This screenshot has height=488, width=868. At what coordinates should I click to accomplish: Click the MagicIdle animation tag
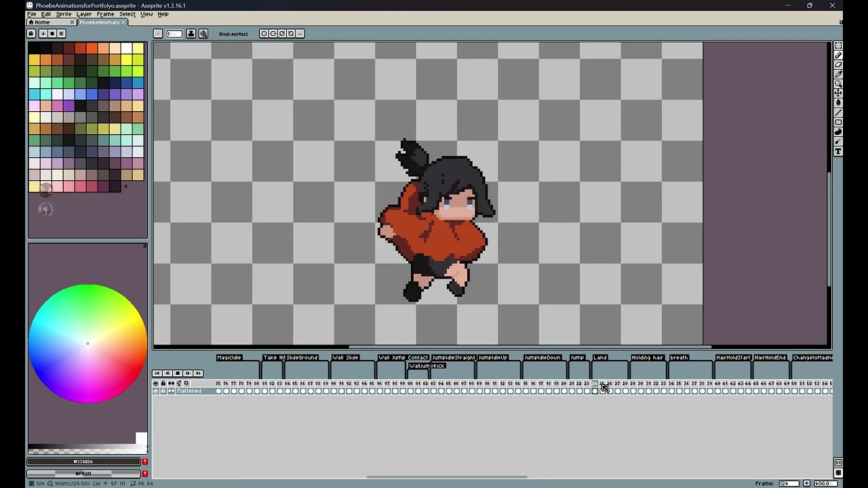(x=229, y=358)
